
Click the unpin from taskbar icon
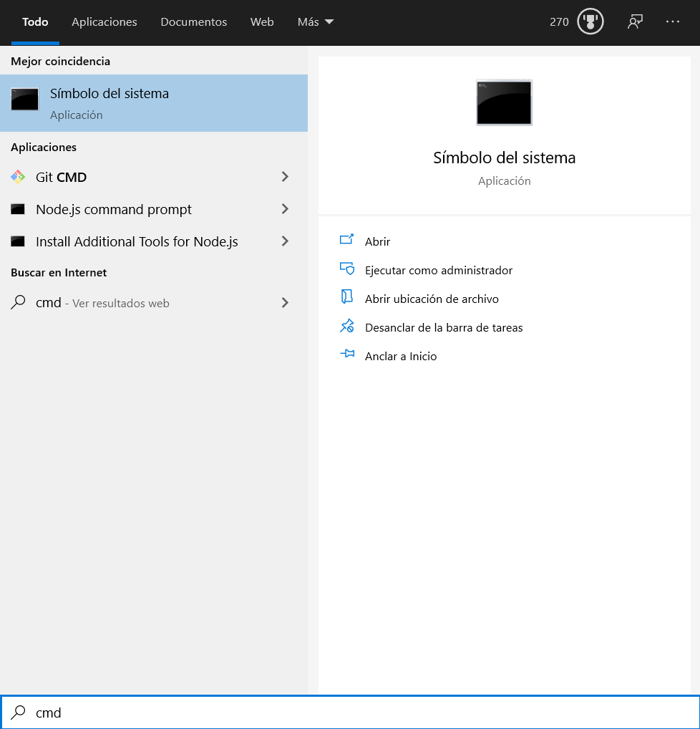347,327
